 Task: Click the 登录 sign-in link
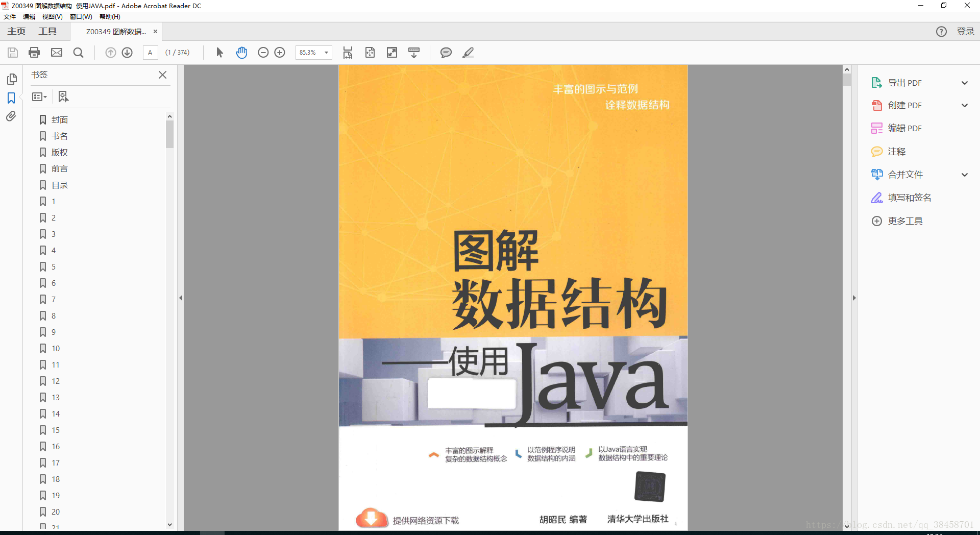[965, 32]
